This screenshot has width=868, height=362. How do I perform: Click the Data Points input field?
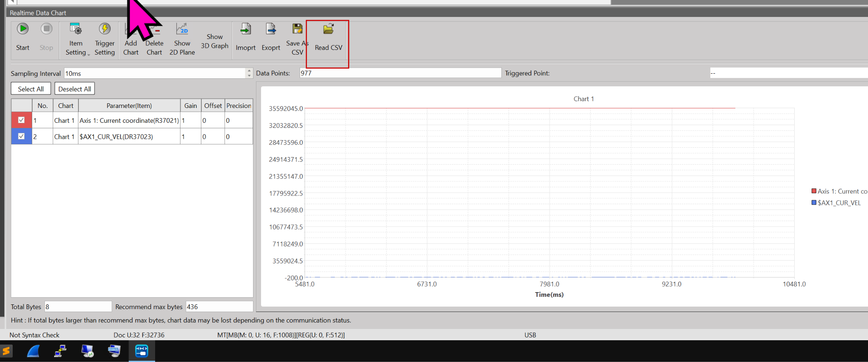400,73
